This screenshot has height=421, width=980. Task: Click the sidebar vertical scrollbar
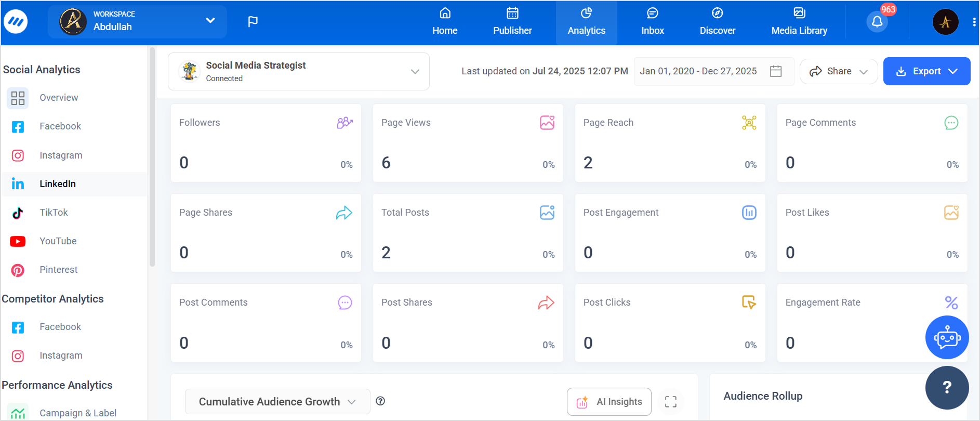click(x=152, y=157)
